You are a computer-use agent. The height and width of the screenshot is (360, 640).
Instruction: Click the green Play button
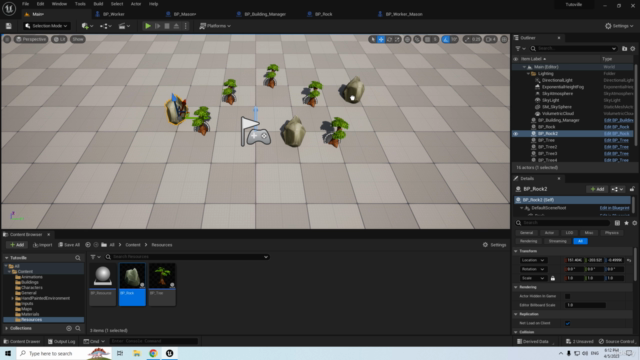(x=148, y=26)
